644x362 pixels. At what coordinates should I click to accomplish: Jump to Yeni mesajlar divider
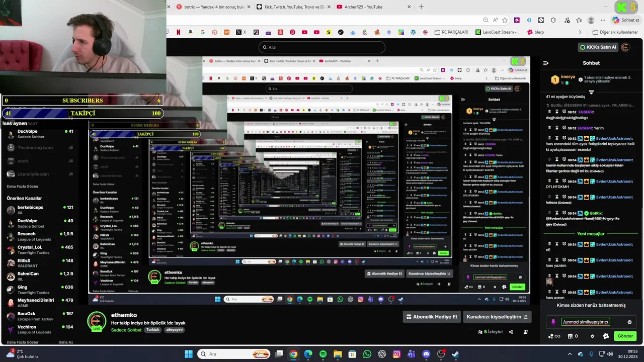(591, 234)
